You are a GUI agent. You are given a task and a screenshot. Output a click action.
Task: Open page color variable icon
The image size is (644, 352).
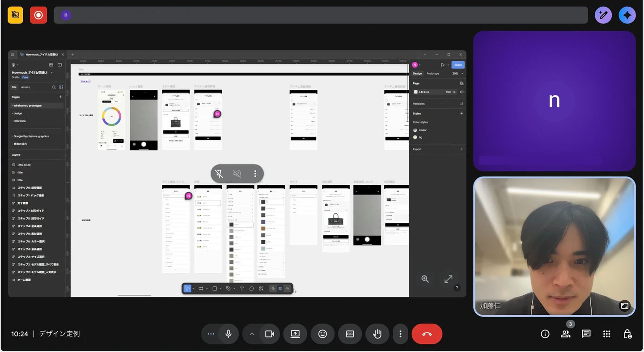point(462,83)
